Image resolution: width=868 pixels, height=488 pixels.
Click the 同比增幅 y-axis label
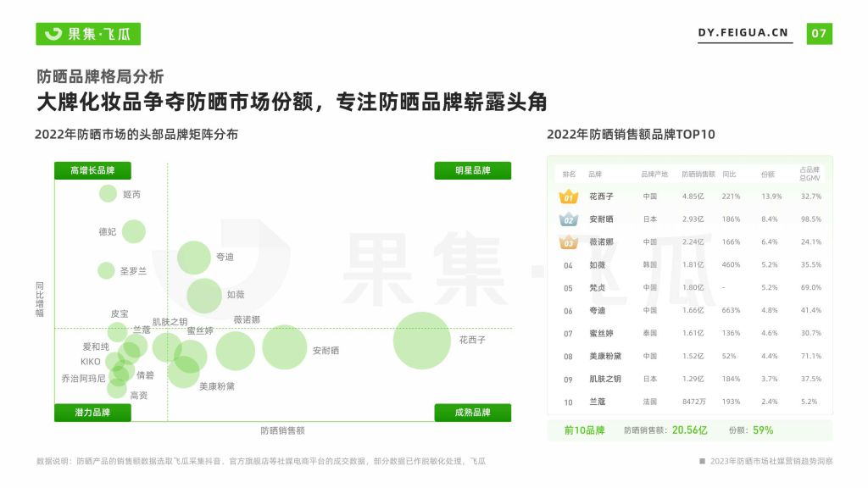coord(40,299)
